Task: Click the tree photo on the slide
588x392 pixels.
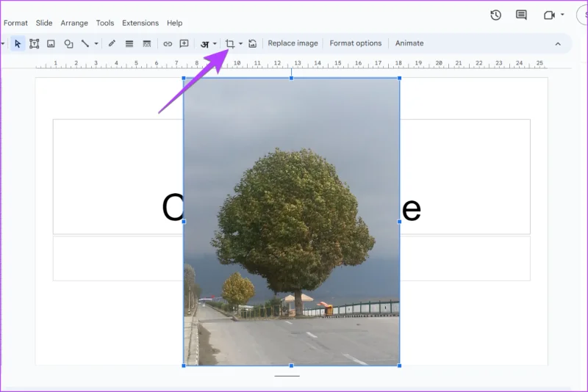Action: 291,222
